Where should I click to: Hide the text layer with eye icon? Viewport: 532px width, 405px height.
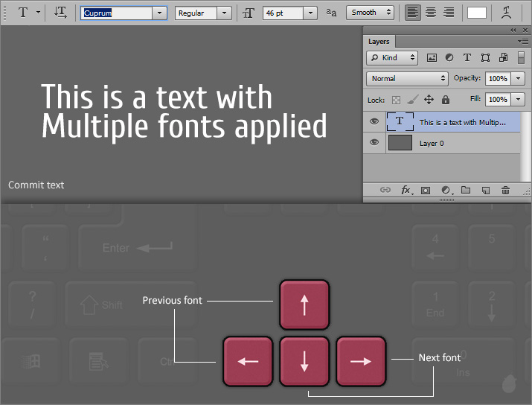374,121
